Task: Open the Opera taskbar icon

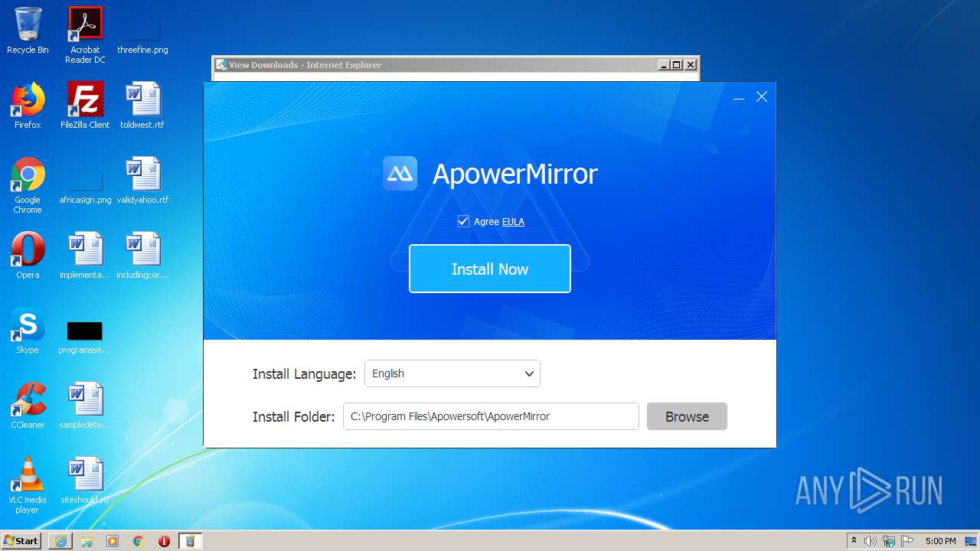Action: pyautogui.click(x=164, y=541)
